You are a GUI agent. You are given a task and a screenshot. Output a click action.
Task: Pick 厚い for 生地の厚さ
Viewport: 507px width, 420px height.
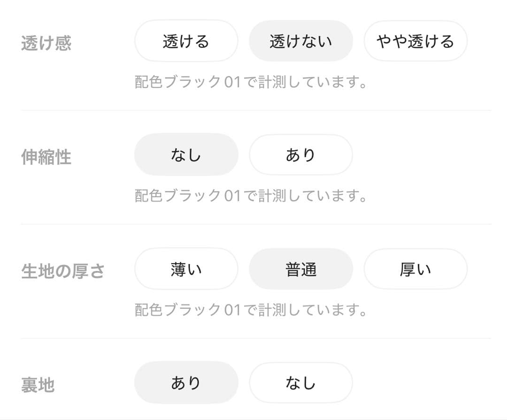[x=415, y=268]
